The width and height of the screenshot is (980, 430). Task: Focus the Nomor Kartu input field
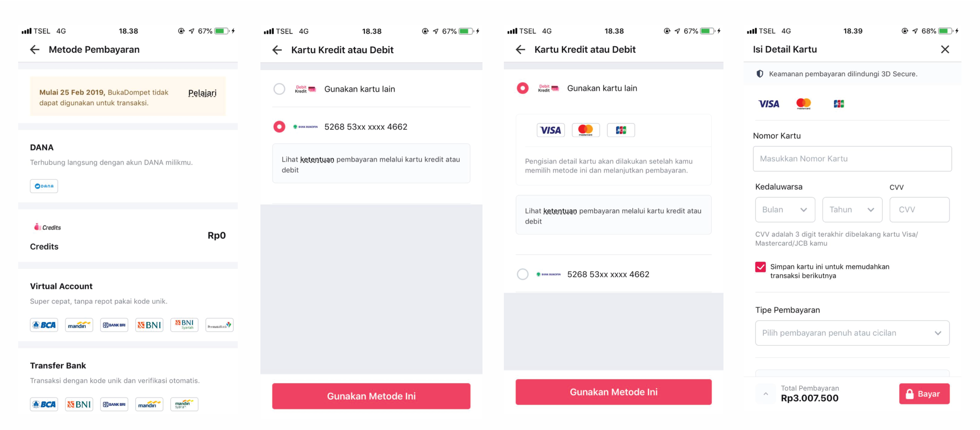click(x=852, y=159)
